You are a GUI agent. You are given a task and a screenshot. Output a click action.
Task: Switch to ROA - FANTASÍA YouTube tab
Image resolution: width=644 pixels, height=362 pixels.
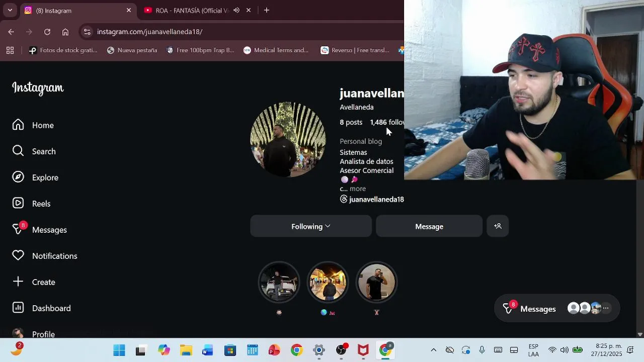pos(191,11)
